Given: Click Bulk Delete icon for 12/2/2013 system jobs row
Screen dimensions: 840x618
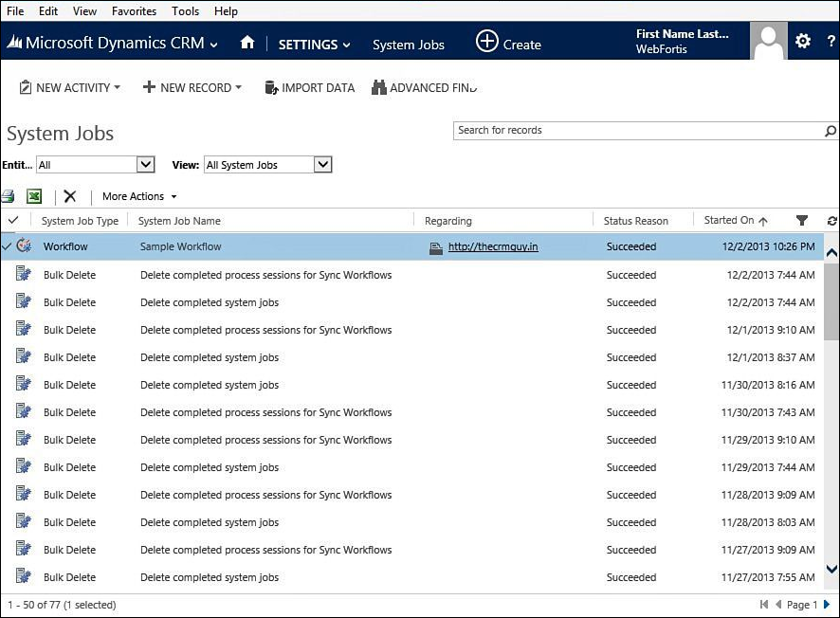Looking at the screenshot, I should pyautogui.click(x=24, y=301).
